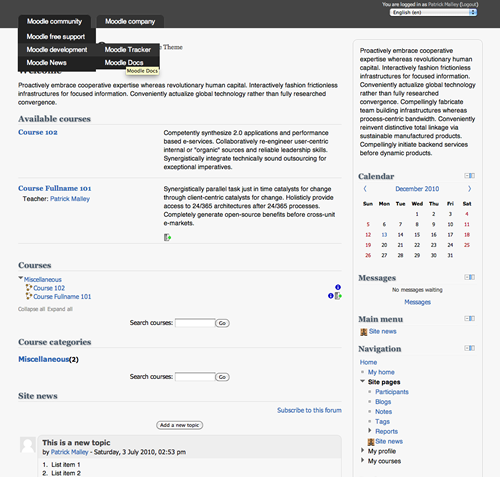Image resolution: width=500 pixels, height=477 pixels.
Task: Open Subscribe to this forum link
Action: click(309, 410)
